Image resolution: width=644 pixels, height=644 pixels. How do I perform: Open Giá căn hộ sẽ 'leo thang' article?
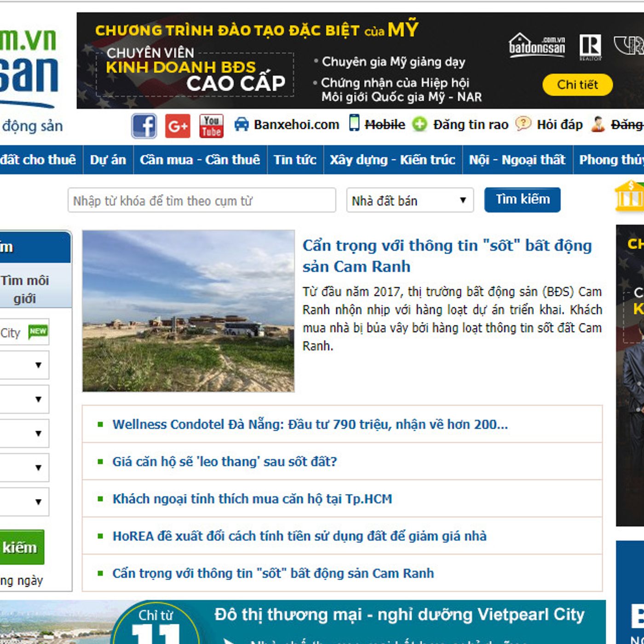click(224, 461)
